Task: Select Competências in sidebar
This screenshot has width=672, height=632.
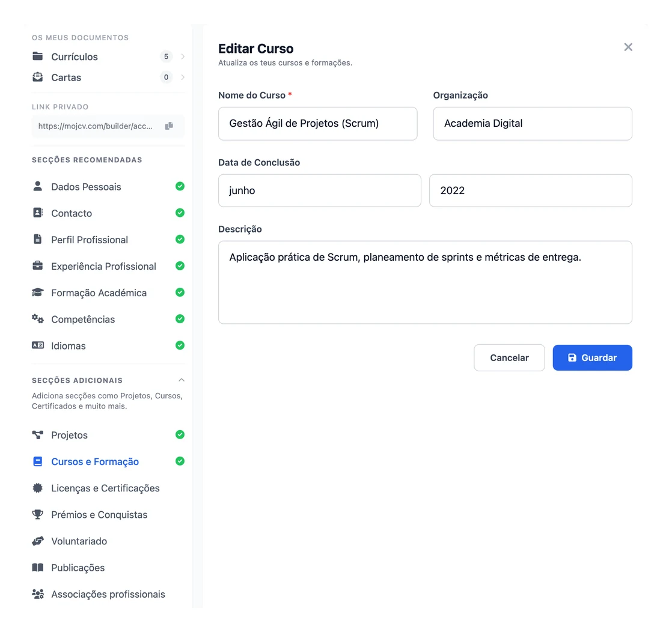Action: (108, 319)
